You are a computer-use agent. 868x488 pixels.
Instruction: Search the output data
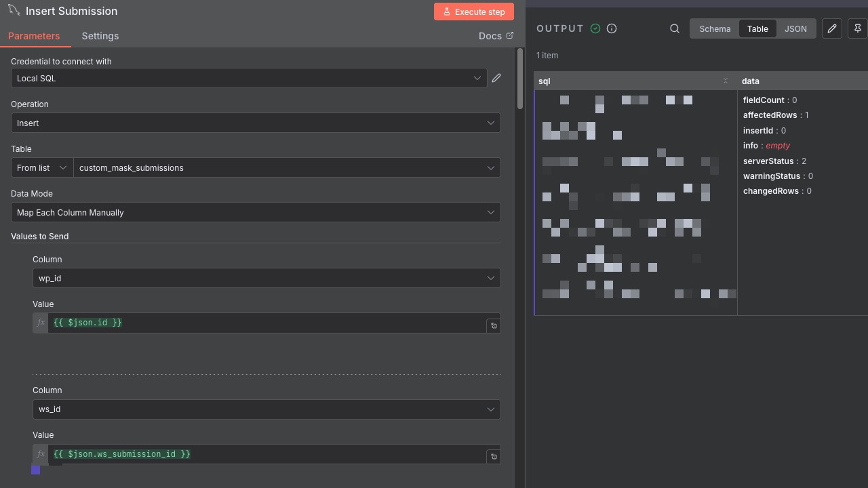[x=675, y=28]
